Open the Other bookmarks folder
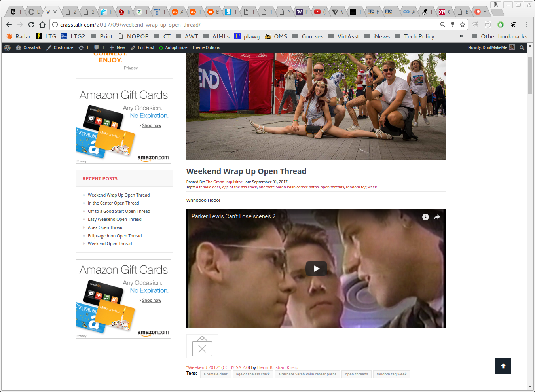Image resolution: width=535 pixels, height=392 pixels. click(x=499, y=36)
